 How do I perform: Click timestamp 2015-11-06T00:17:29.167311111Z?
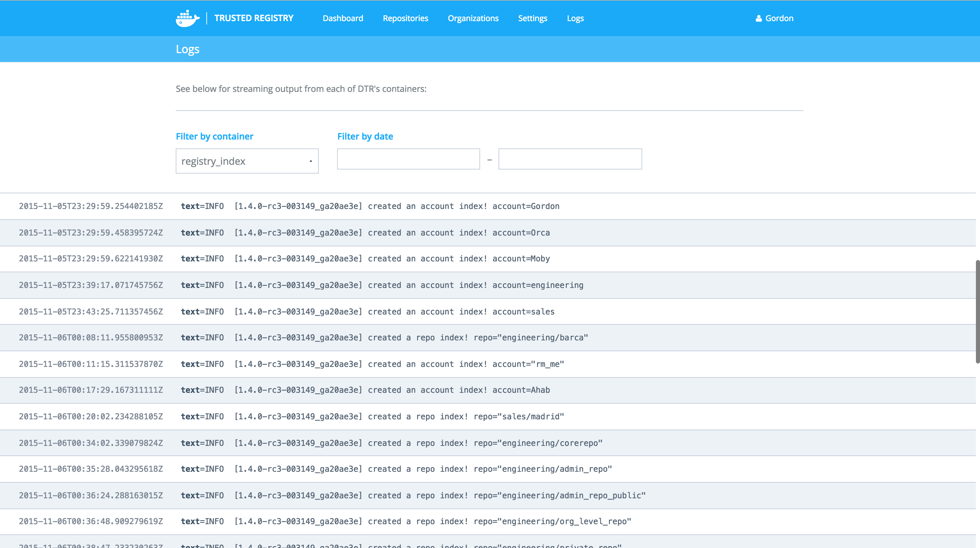tap(91, 390)
